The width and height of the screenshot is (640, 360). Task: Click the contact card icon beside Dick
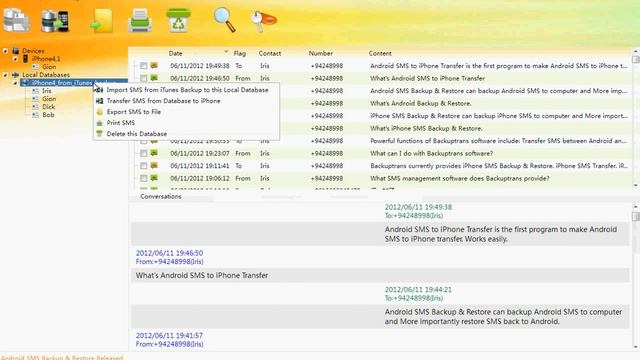point(36,107)
